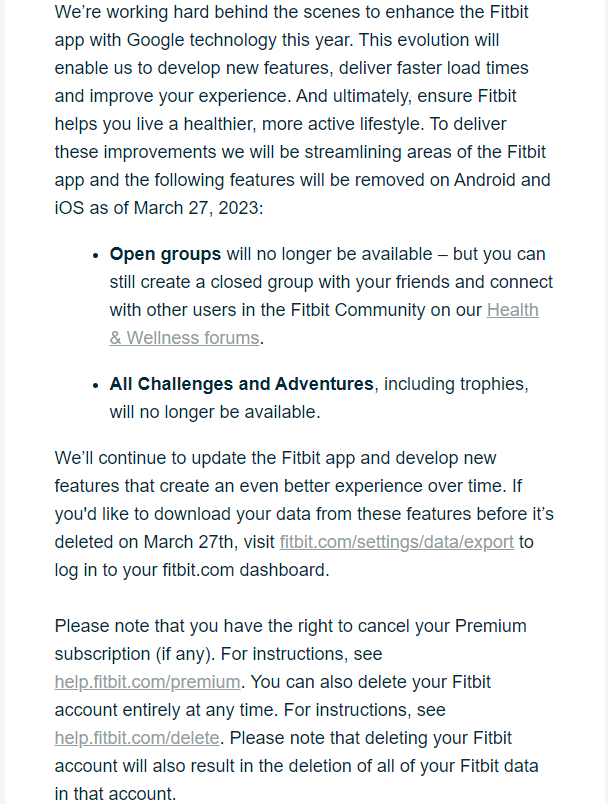Click the bullet before 'All Challenges and Adventures'
Image resolution: width=608 pixels, height=804 pixels.
[95, 386]
